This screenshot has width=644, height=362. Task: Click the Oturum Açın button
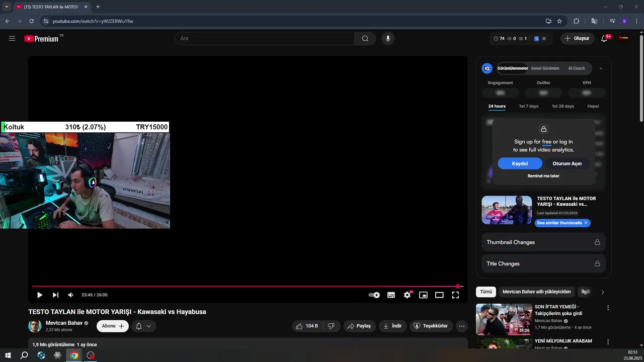(x=567, y=163)
